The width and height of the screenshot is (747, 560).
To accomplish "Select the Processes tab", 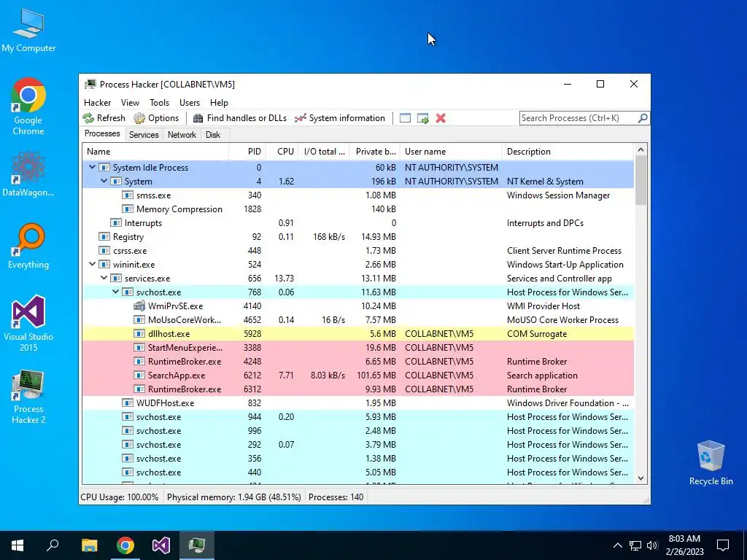I will coord(102,133).
